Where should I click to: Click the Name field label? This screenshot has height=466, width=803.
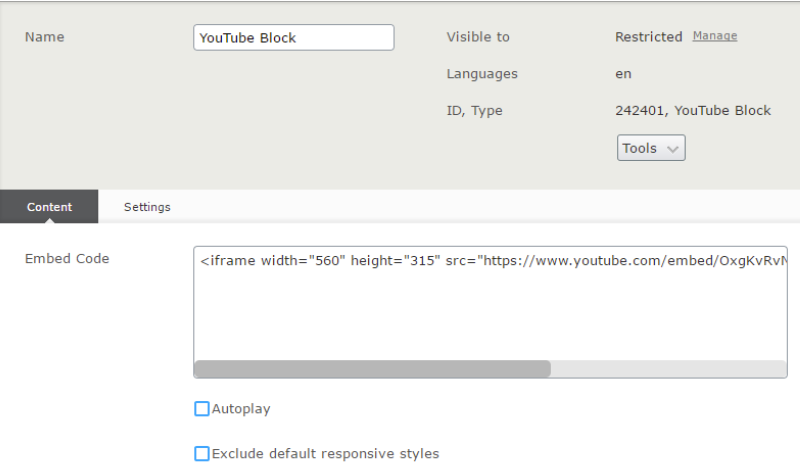[45, 37]
